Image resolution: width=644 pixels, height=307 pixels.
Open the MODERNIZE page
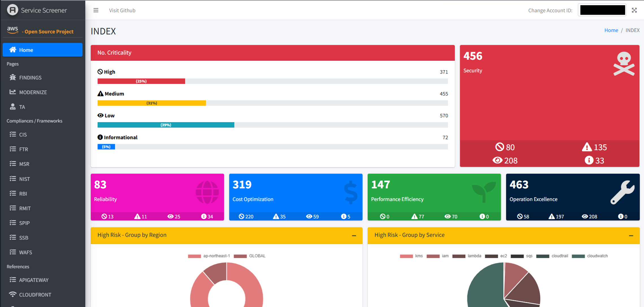click(42, 92)
